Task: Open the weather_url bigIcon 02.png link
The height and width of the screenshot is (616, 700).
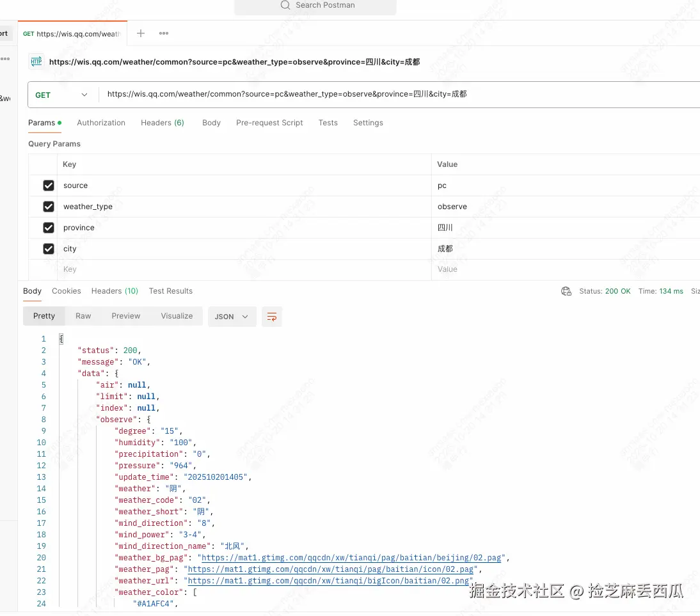Action: (x=328, y=581)
